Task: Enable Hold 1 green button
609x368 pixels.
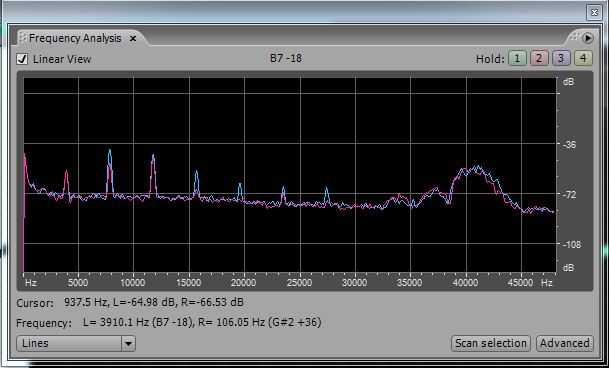Action: click(x=517, y=59)
